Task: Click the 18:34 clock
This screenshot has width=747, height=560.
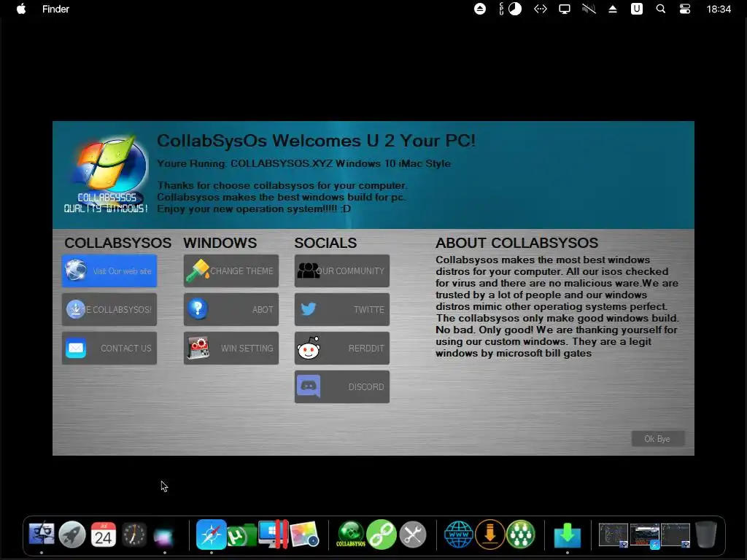Action: coord(719,9)
